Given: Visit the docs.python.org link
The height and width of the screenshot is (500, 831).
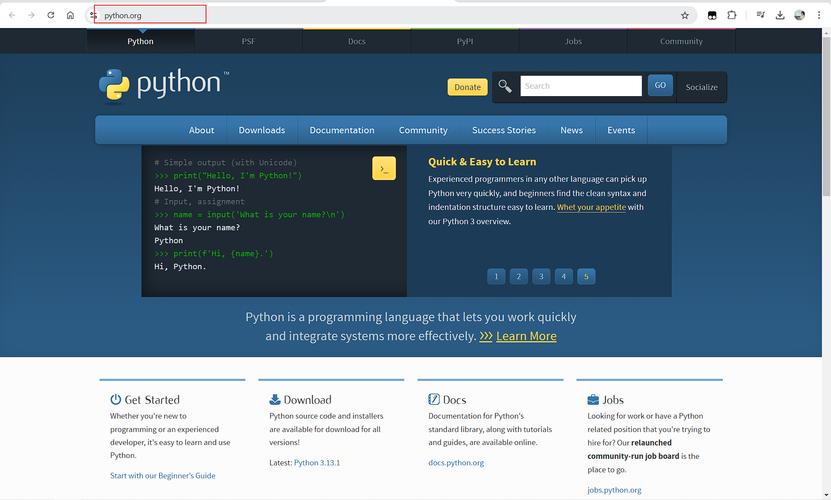Looking at the screenshot, I should pos(456,463).
